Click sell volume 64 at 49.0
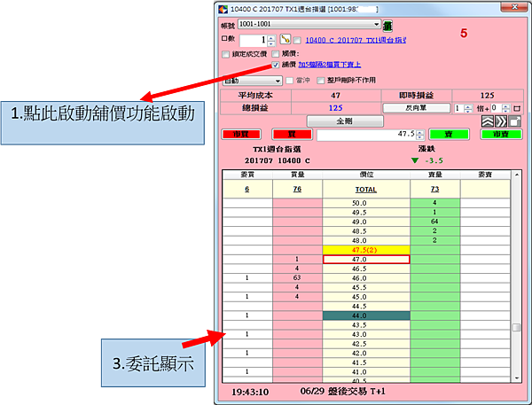This screenshot has height=405, width=532. [434, 222]
